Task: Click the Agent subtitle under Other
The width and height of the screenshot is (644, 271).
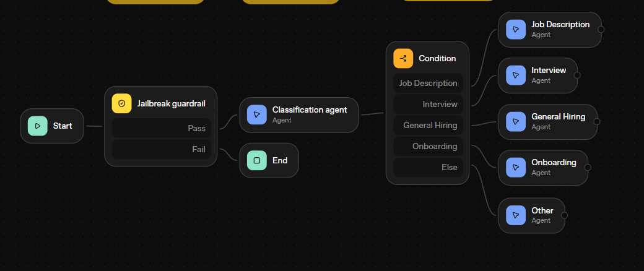Action: coord(541,220)
